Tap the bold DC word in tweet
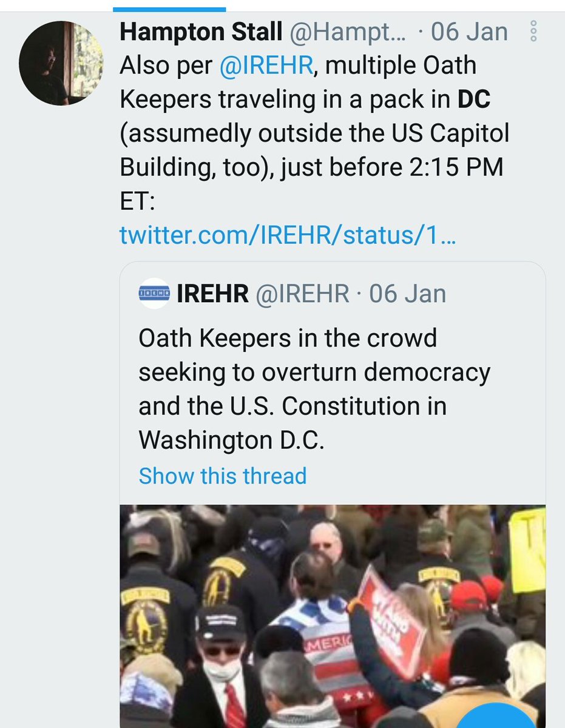 click(x=473, y=99)
